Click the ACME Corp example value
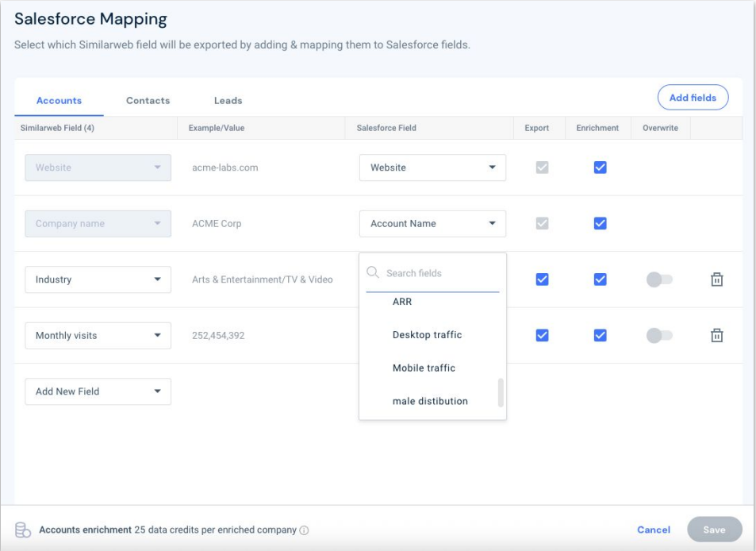 pos(217,223)
